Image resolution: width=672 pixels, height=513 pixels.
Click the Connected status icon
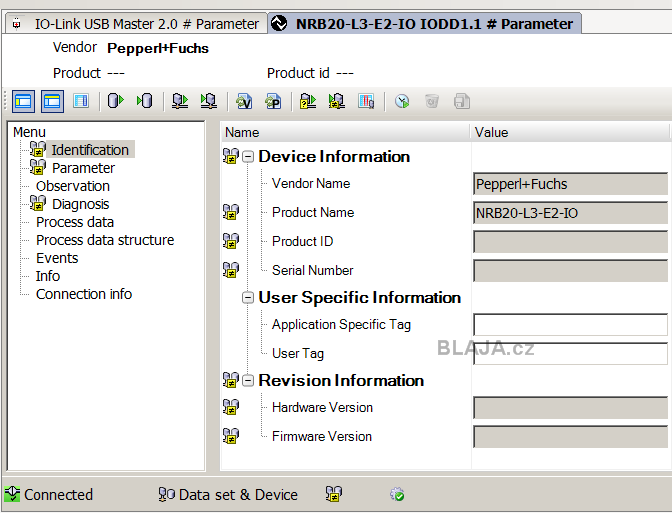tap(12, 494)
